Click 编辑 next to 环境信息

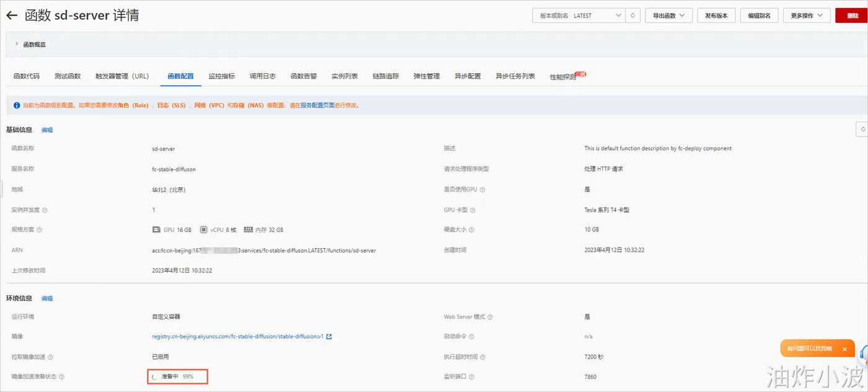[x=47, y=298]
